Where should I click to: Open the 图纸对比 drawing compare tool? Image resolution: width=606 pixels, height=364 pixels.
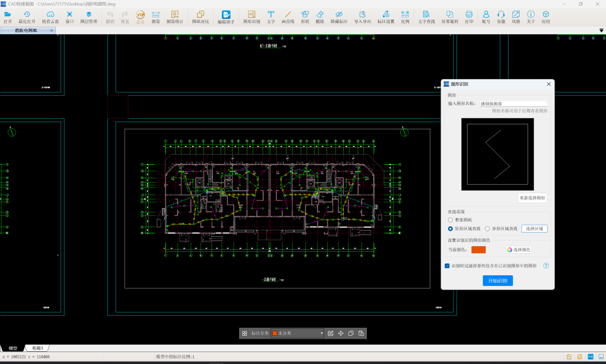(200, 17)
